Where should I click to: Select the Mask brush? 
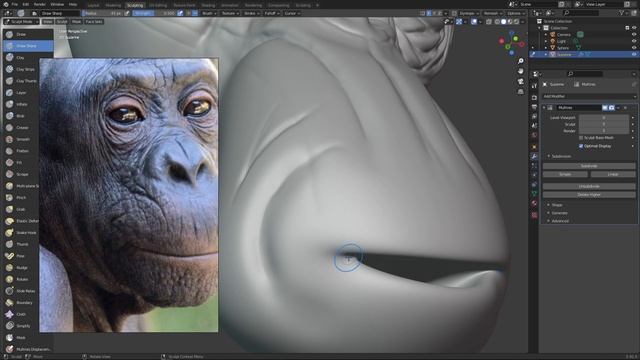coord(28,338)
